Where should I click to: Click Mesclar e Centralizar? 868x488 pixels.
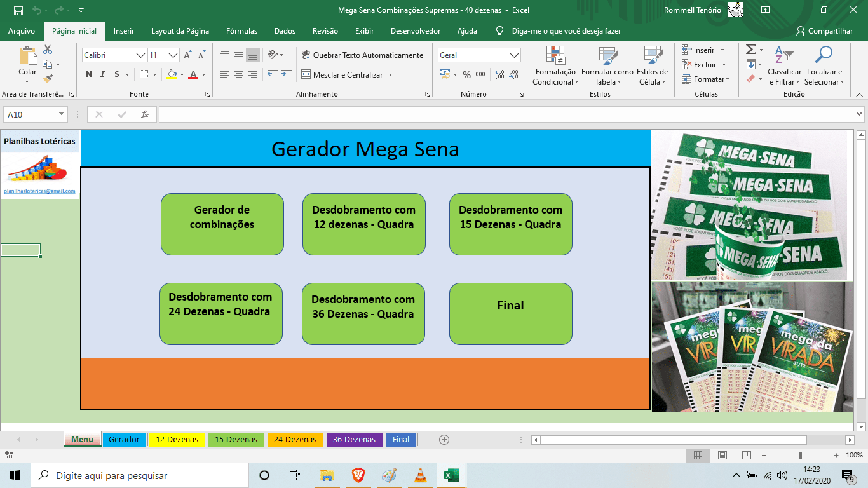coord(342,74)
